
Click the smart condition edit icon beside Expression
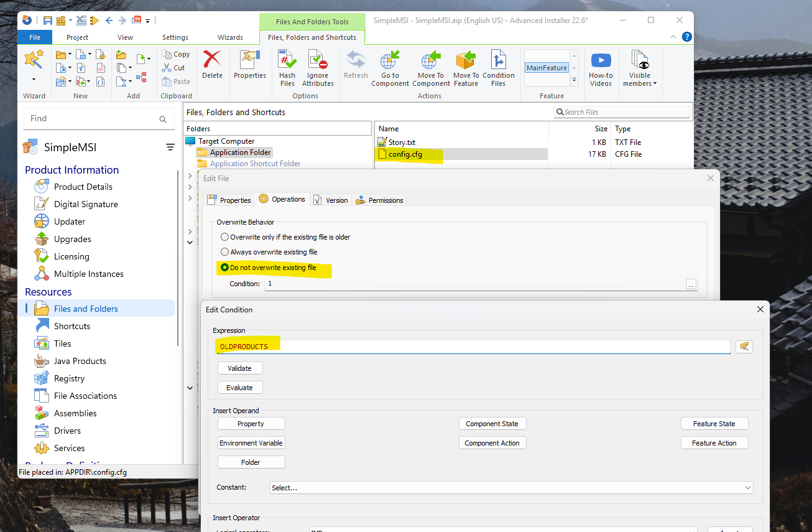pos(744,347)
